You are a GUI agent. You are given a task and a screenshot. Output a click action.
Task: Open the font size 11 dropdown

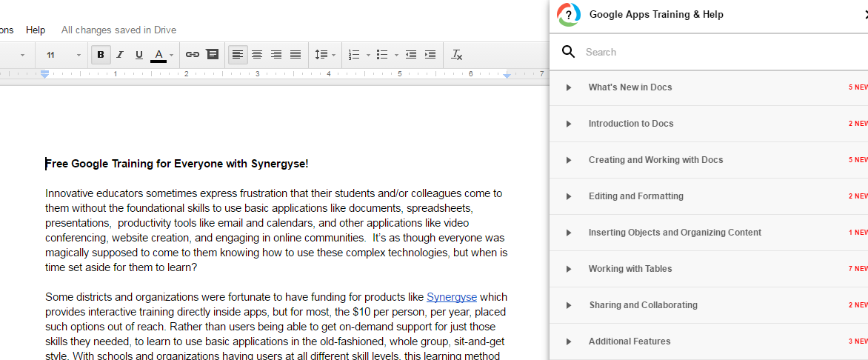64,55
